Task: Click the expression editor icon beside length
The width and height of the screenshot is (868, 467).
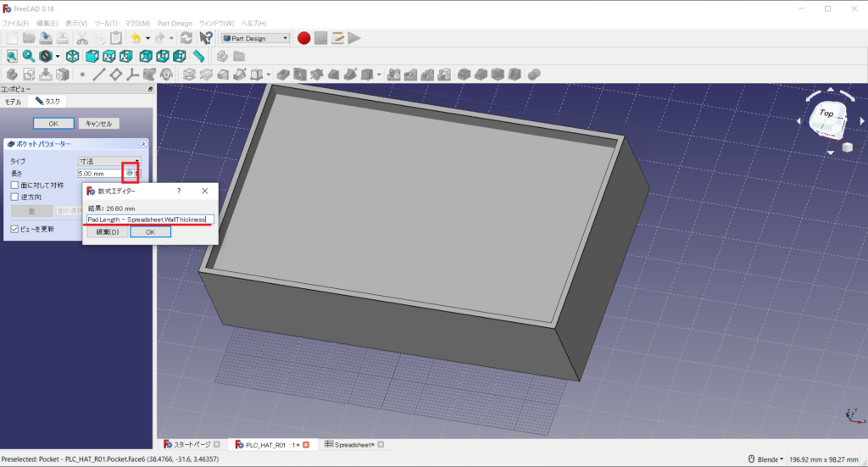Action: point(129,173)
